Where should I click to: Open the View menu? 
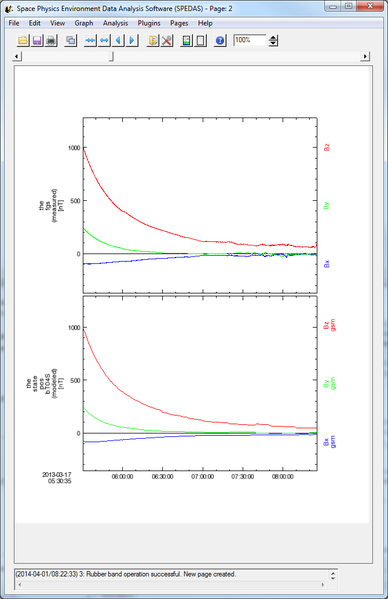pyautogui.click(x=57, y=23)
